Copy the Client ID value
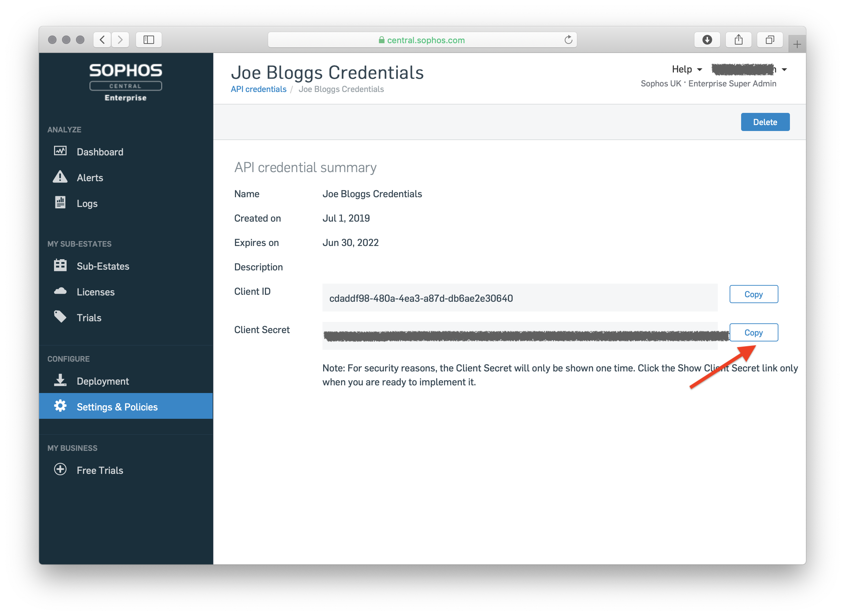 [x=754, y=294]
